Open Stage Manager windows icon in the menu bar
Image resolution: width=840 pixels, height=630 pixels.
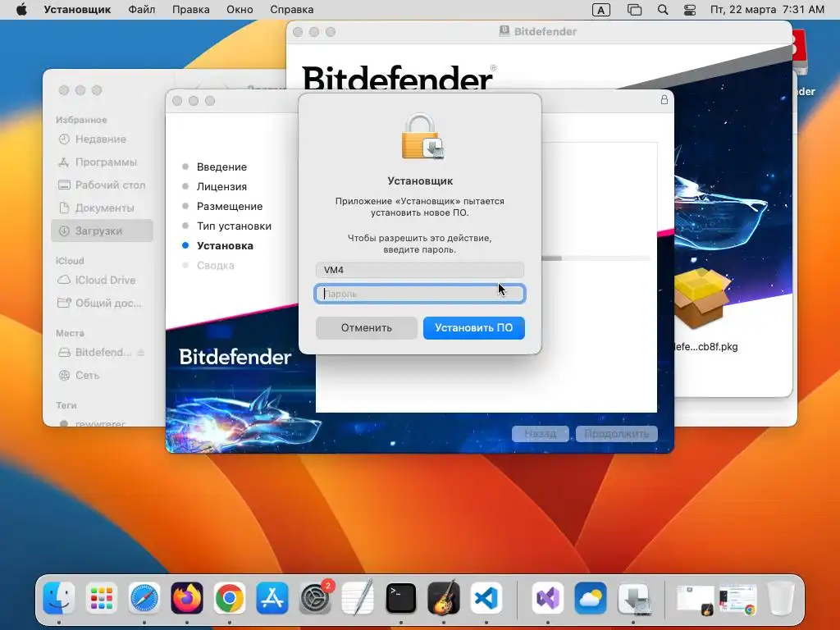tap(634, 10)
